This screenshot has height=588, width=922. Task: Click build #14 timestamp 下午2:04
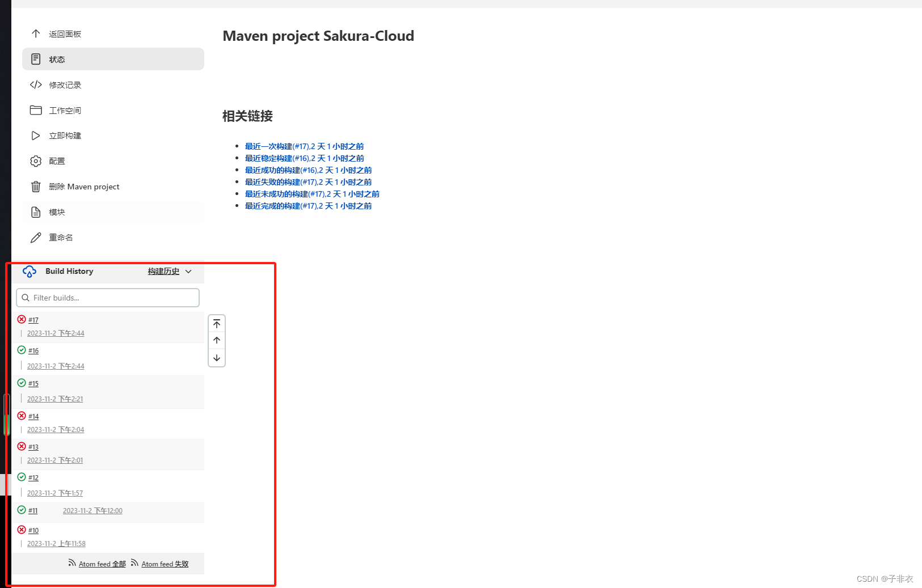(56, 430)
